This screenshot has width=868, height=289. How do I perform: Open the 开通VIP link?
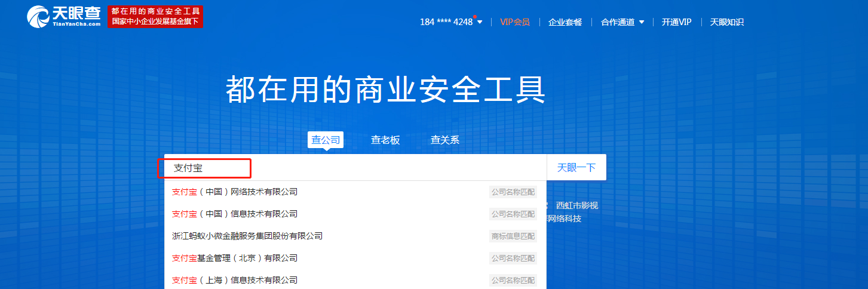coord(676,22)
